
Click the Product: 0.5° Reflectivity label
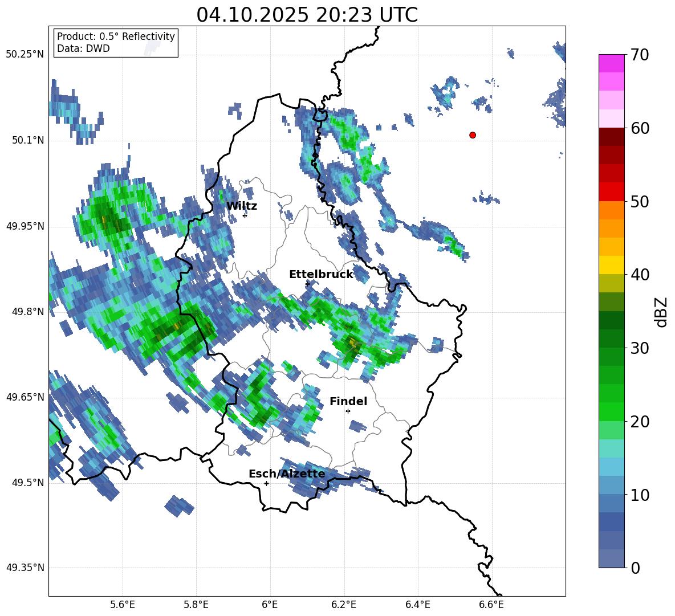coord(116,36)
